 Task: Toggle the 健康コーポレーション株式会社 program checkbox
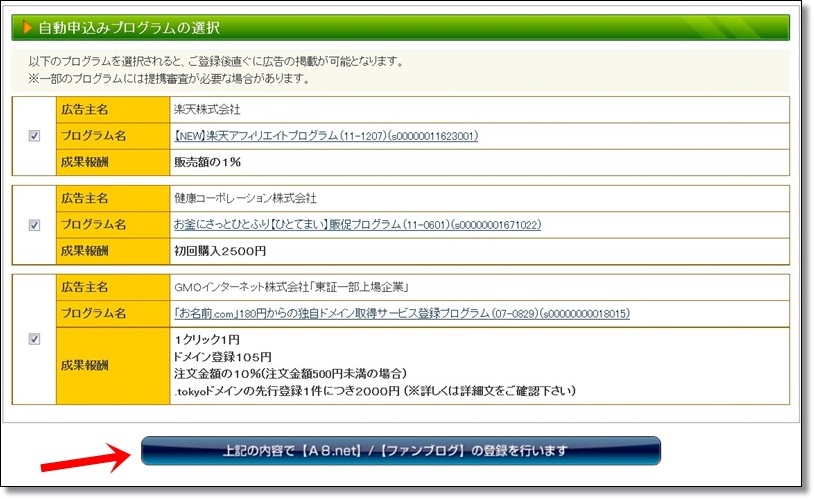point(34,225)
